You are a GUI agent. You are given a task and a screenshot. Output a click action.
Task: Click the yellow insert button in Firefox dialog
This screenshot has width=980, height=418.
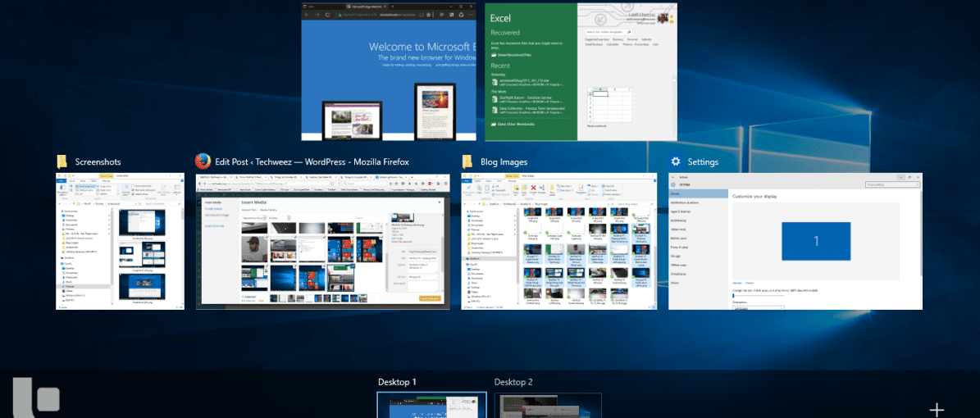[x=430, y=299]
